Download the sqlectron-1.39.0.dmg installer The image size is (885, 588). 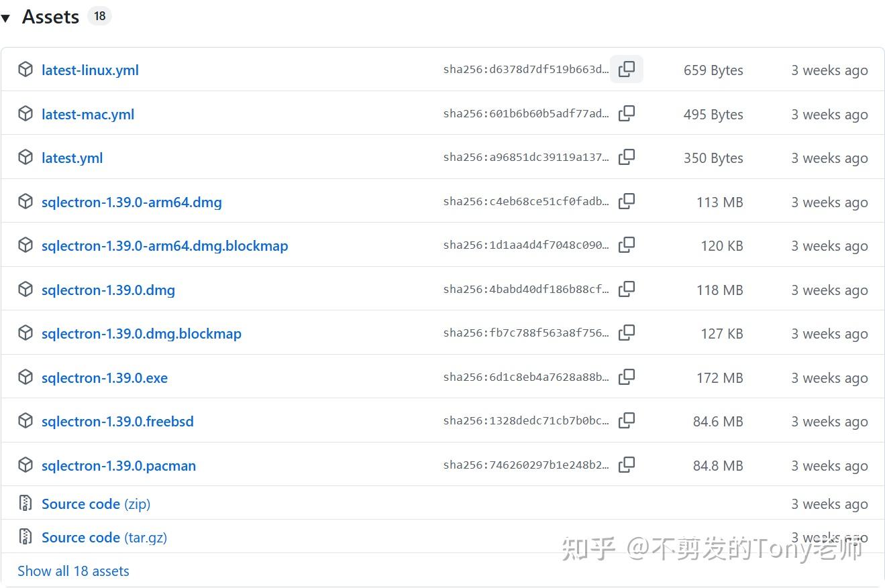[108, 290]
